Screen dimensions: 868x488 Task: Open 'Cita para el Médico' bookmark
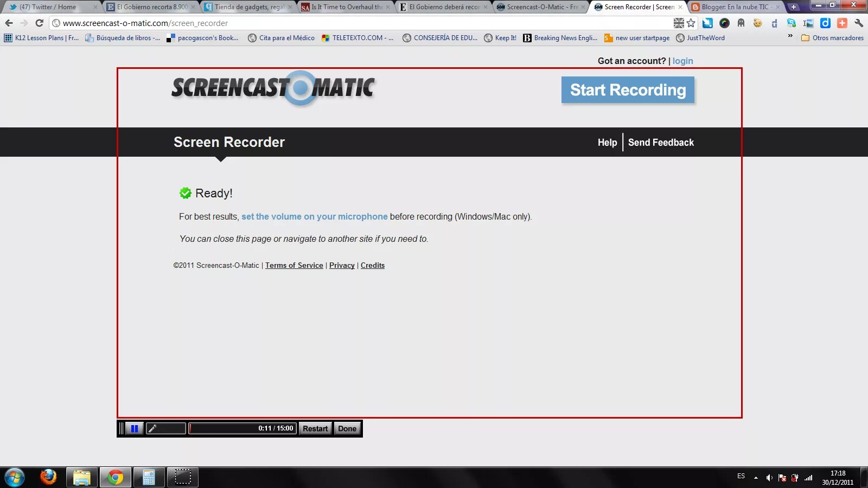coord(282,38)
